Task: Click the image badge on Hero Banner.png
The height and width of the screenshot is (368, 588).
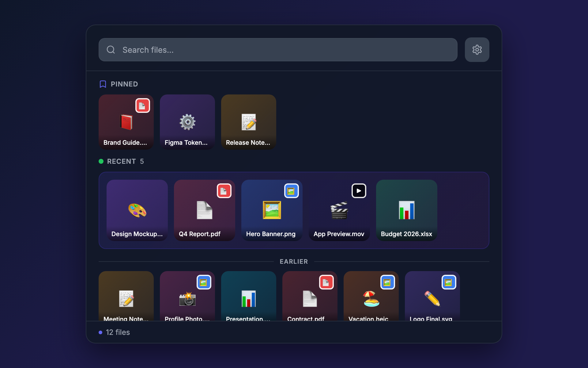Action: [292, 190]
